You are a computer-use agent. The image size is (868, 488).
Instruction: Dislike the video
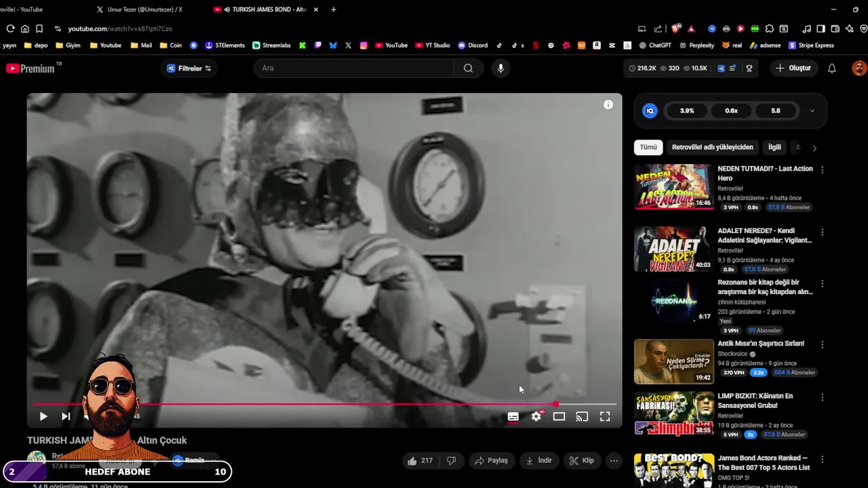pyautogui.click(x=451, y=461)
